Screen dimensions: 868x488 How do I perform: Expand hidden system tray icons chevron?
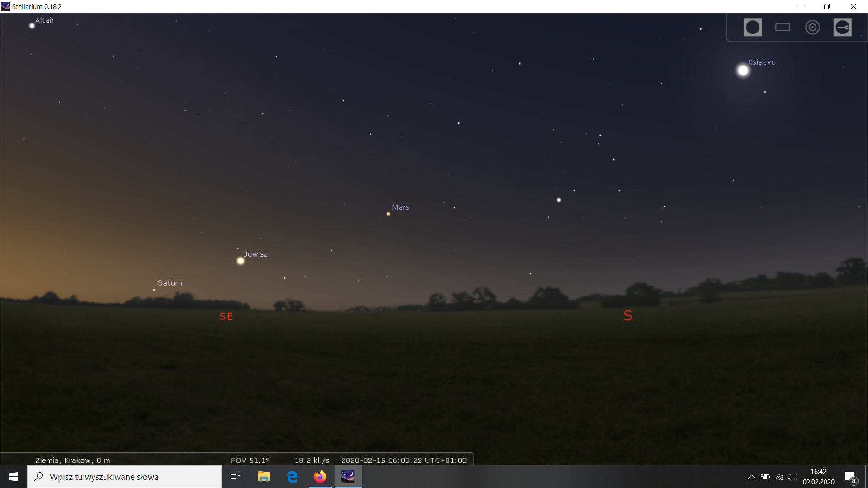751,477
